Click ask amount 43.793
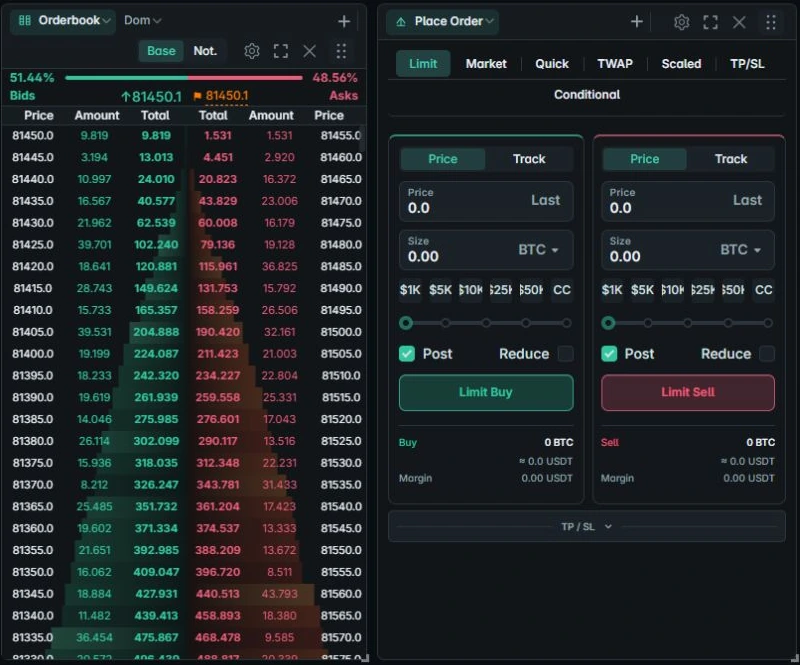This screenshot has width=800, height=665. [280, 594]
